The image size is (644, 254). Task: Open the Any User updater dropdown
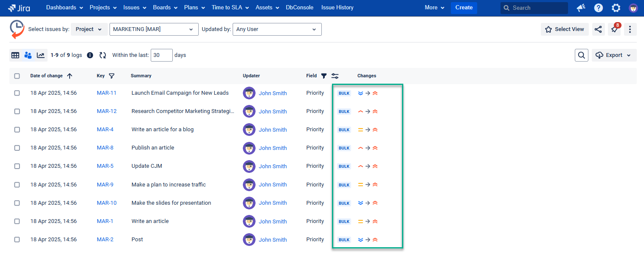click(277, 29)
